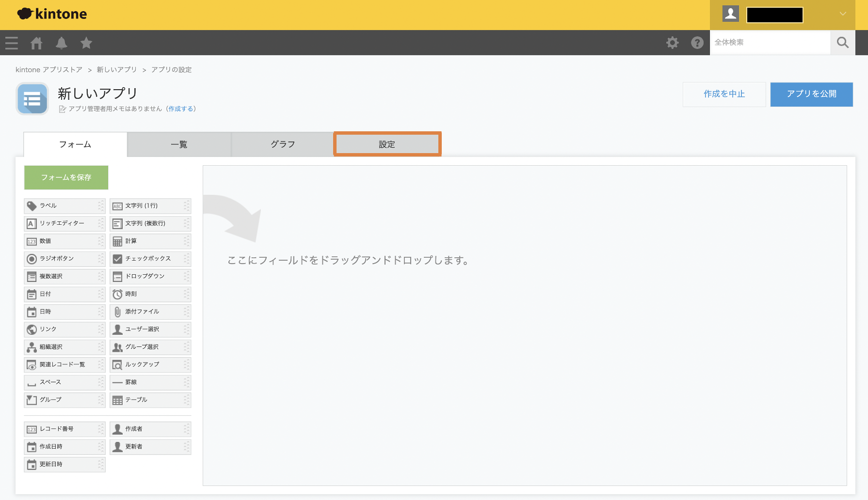
Task: Click the star favorites icon
Action: (x=86, y=43)
